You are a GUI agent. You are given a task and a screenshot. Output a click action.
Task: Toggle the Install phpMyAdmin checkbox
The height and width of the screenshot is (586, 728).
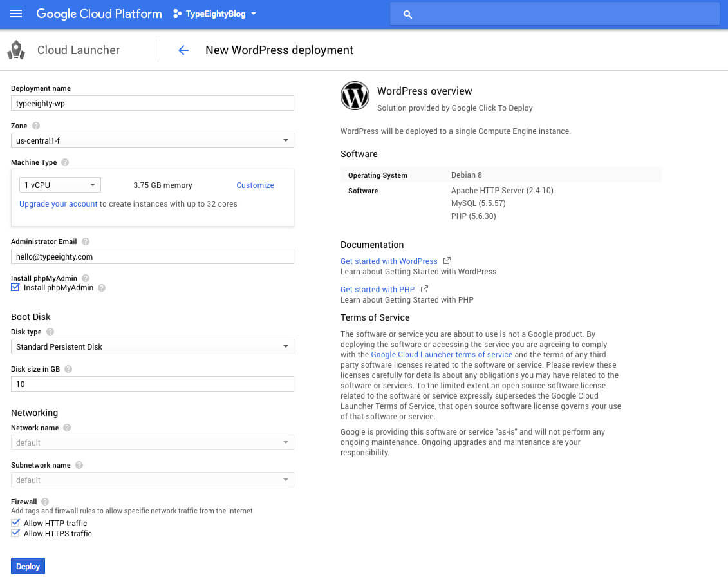tap(15, 287)
